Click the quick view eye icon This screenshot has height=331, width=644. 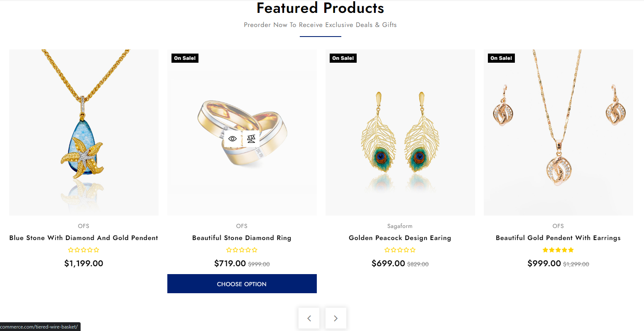pos(233,139)
